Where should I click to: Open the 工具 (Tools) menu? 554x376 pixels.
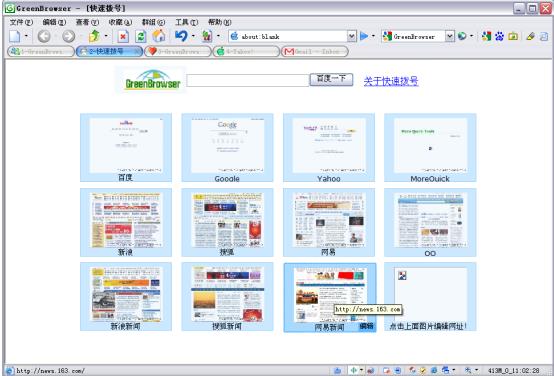tap(187, 22)
